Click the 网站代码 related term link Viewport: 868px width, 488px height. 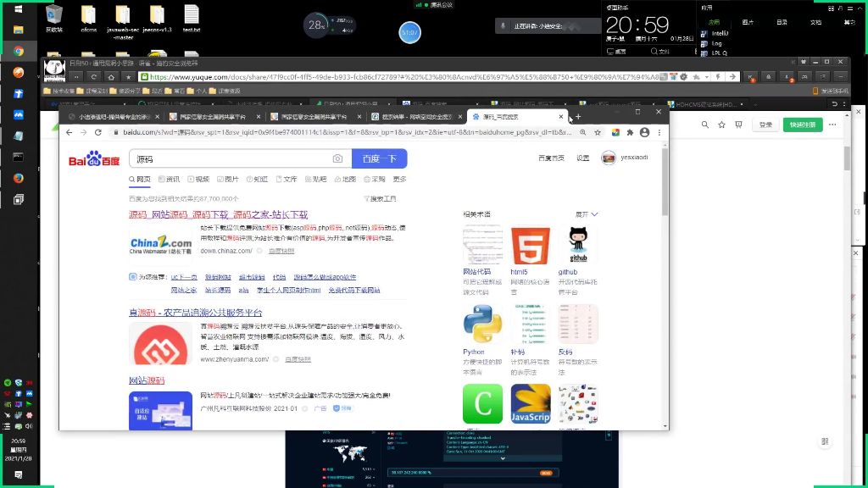pyautogui.click(x=476, y=272)
